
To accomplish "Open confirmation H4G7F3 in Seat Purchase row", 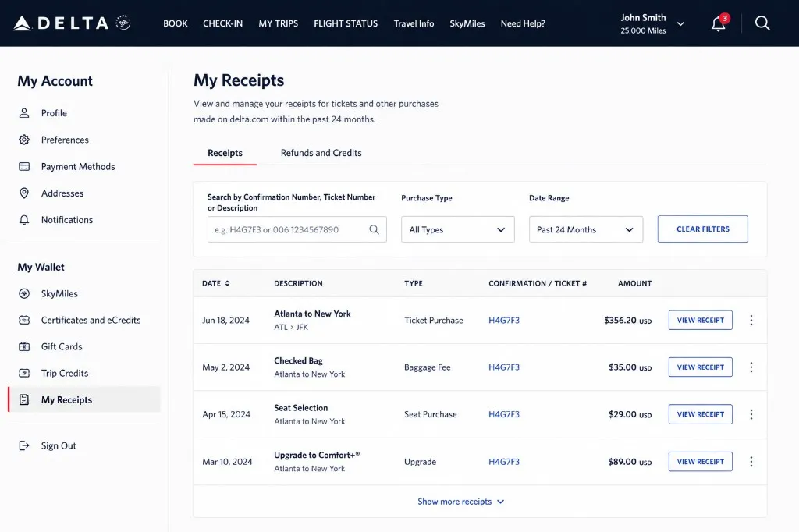I will point(504,414).
